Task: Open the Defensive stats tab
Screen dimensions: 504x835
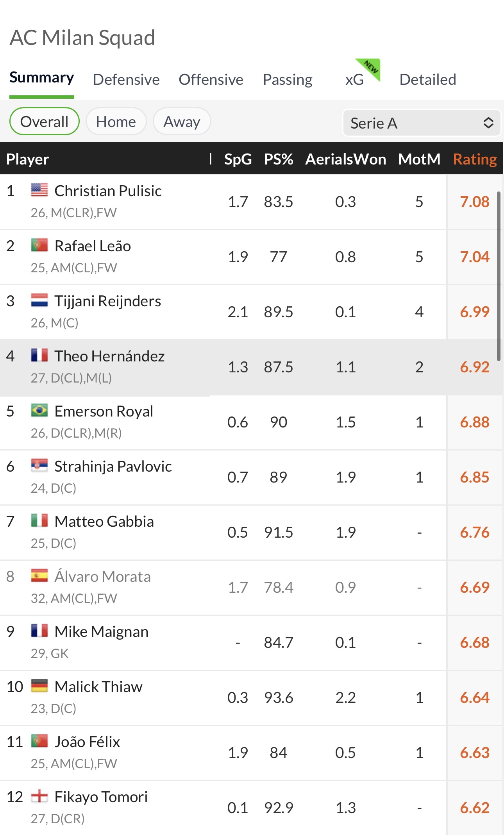Action: [126, 79]
